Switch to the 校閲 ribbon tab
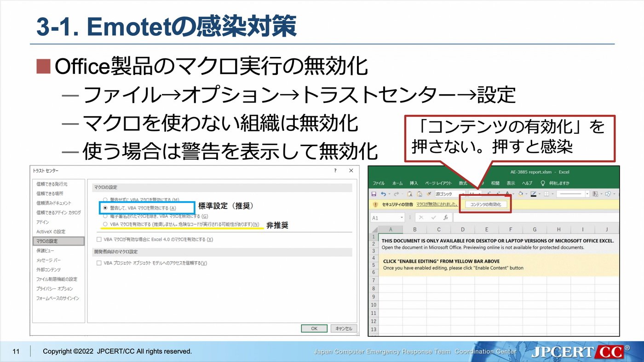Screen dimensions: 644x362 pyautogui.click(x=495, y=183)
